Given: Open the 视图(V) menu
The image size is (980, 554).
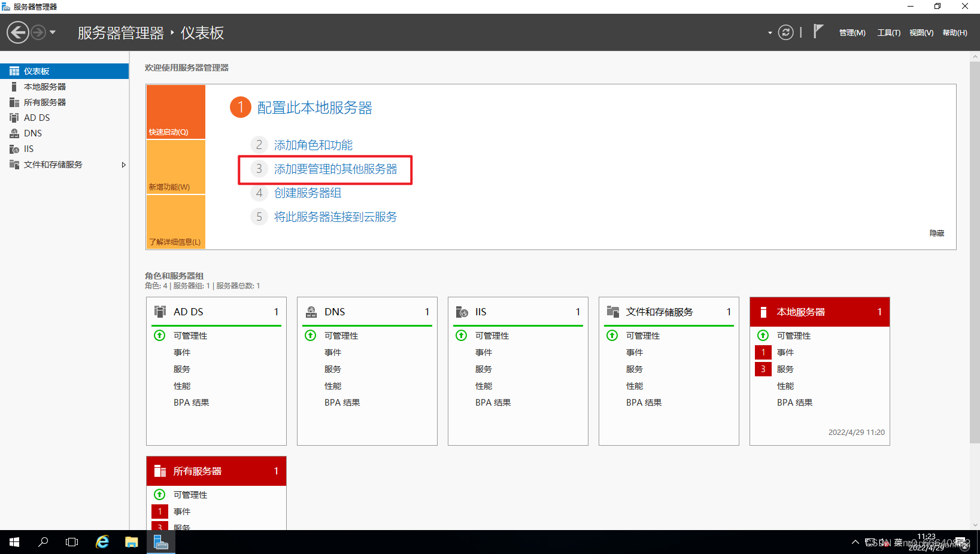Looking at the screenshot, I should pyautogui.click(x=921, y=33).
